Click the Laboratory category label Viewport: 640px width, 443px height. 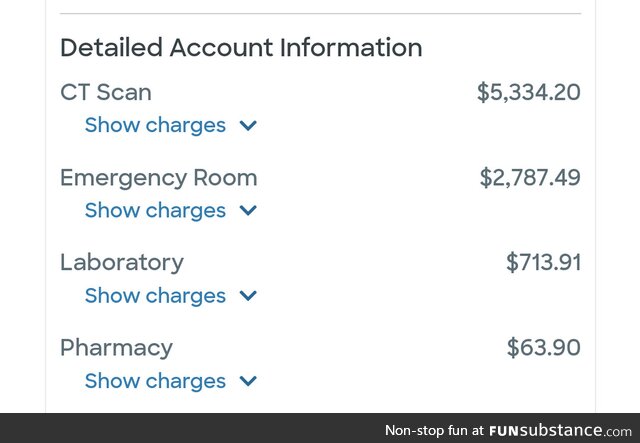[121, 262]
